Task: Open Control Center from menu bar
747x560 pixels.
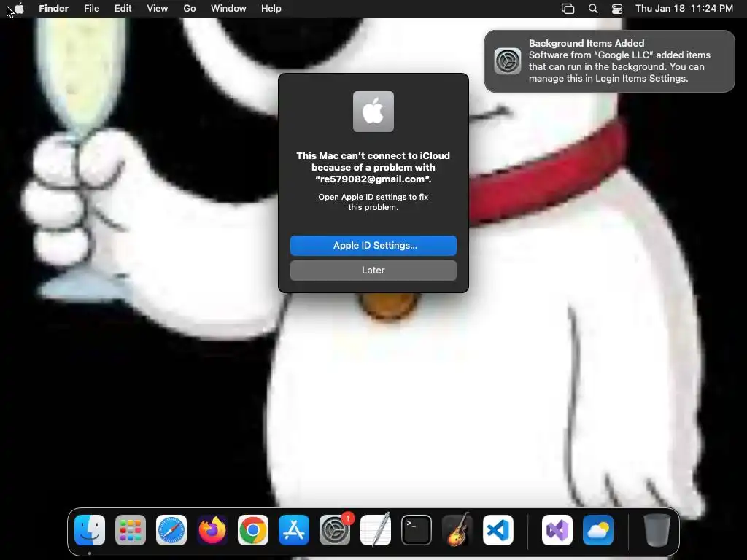Action: click(x=617, y=9)
